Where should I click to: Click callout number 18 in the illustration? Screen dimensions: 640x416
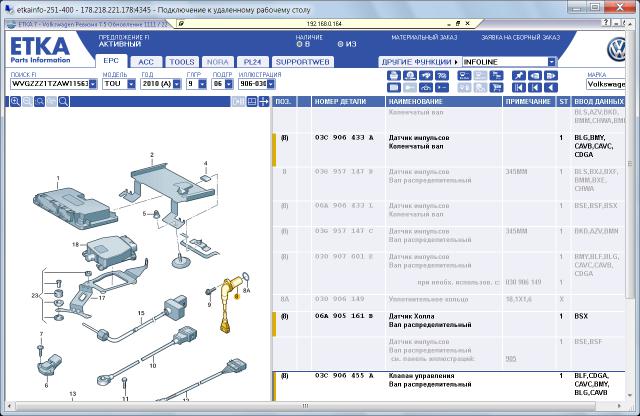75,245
